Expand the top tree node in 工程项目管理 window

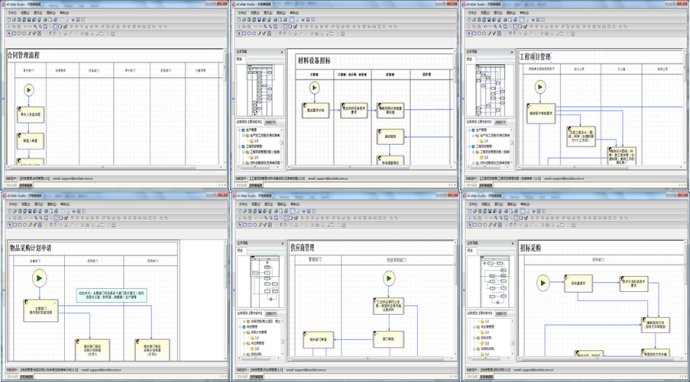click(x=469, y=131)
